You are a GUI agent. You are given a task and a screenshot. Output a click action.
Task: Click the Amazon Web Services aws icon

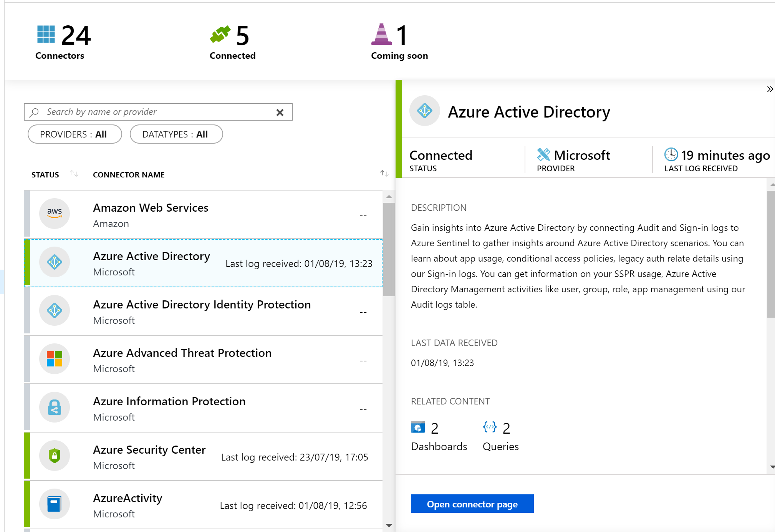[x=55, y=214]
